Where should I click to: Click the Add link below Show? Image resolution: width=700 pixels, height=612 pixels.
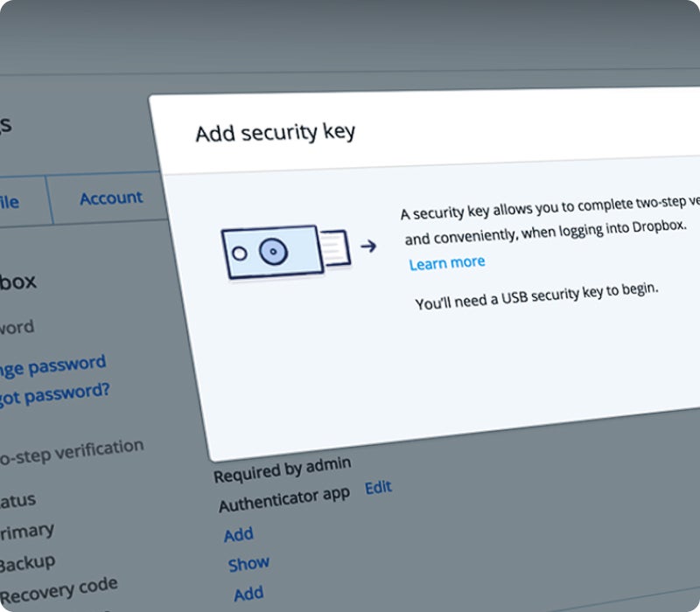tap(248, 595)
